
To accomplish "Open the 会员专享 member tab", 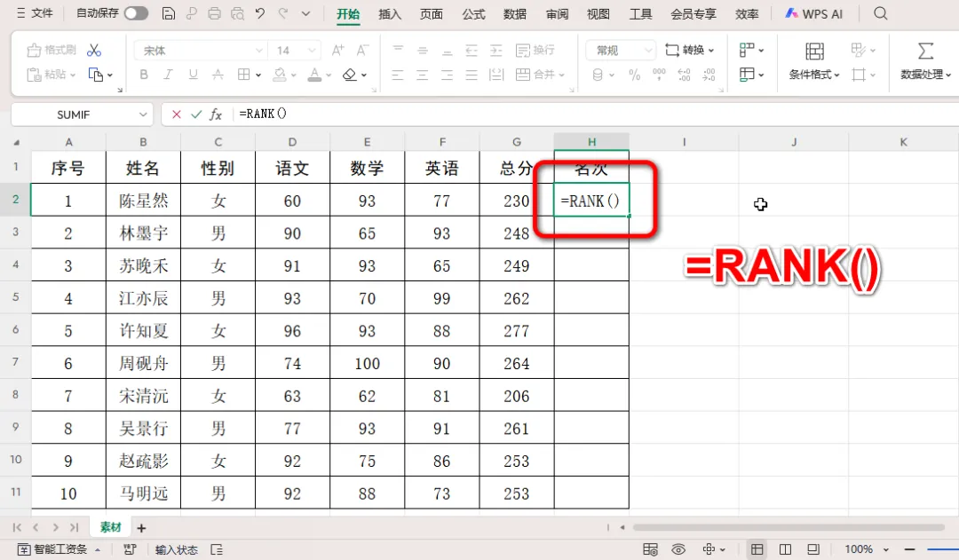I will click(693, 13).
